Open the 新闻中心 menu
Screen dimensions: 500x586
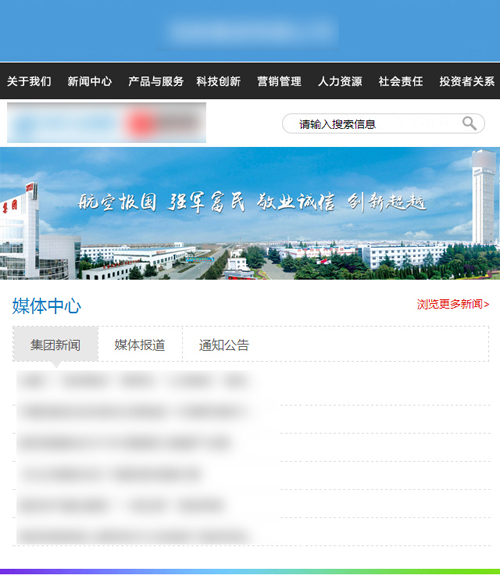(90, 81)
